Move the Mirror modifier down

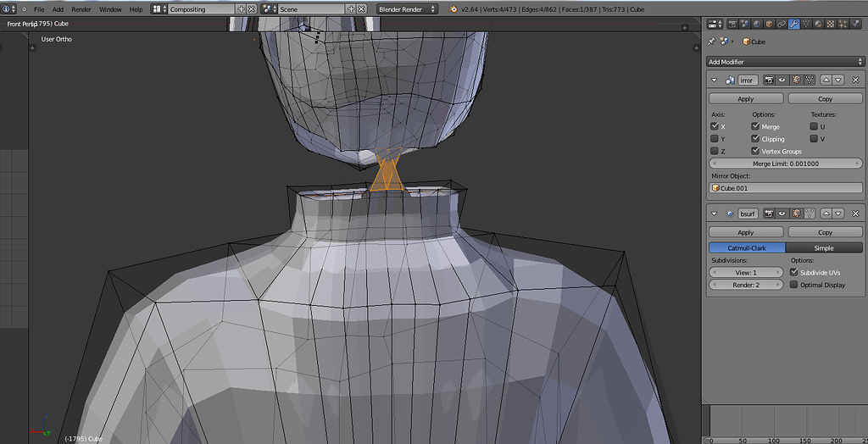(838, 80)
